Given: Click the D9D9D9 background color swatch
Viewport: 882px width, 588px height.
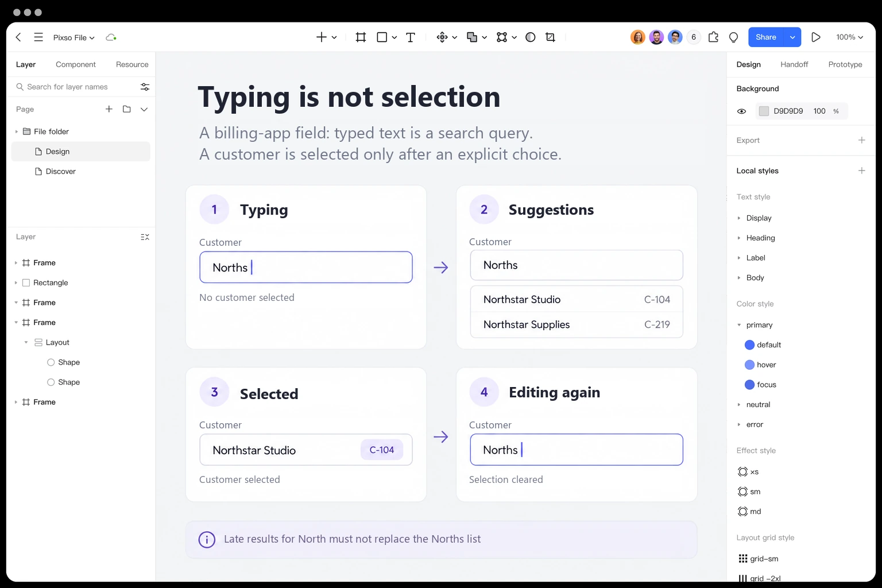Looking at the screenshot, I should pos(764,111).
